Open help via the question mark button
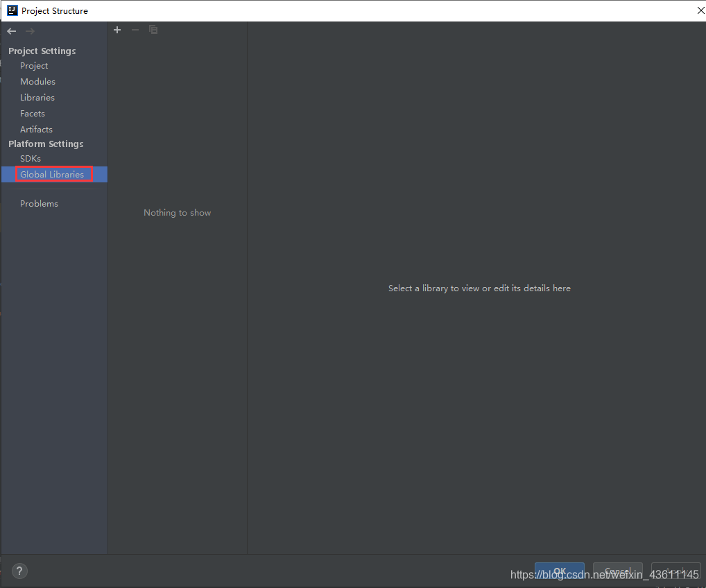 (x=19, y=571)
